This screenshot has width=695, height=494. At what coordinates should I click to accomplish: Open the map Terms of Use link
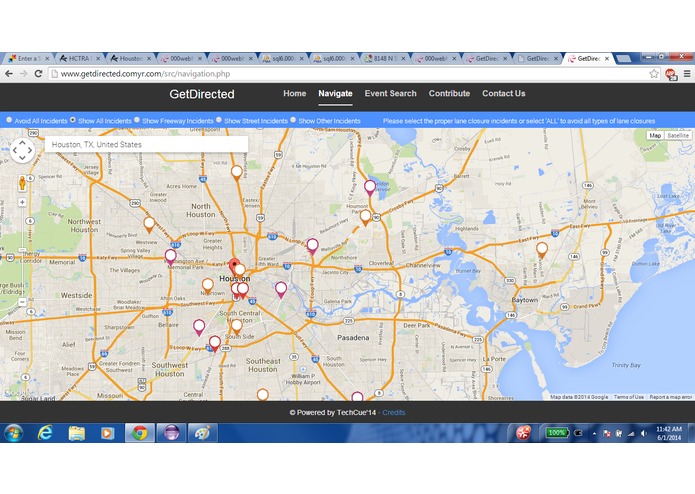(629, 397)
